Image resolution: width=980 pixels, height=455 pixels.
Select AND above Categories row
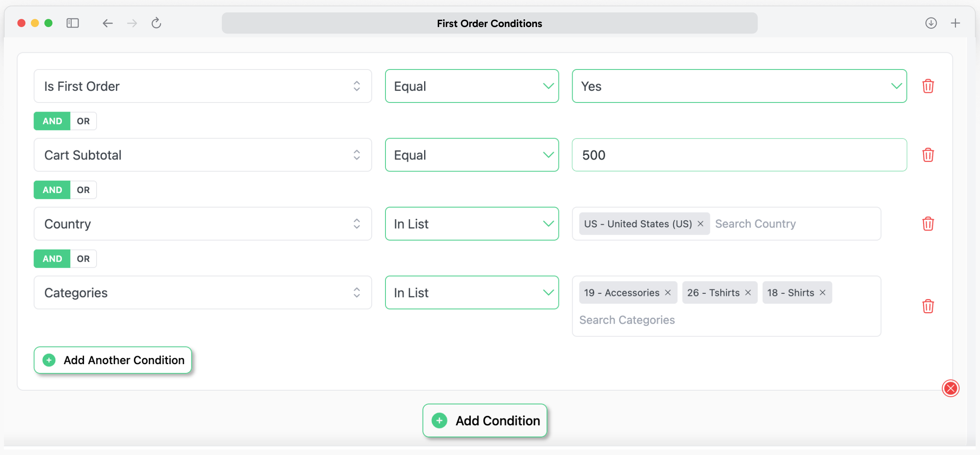[x=52, y=259]
